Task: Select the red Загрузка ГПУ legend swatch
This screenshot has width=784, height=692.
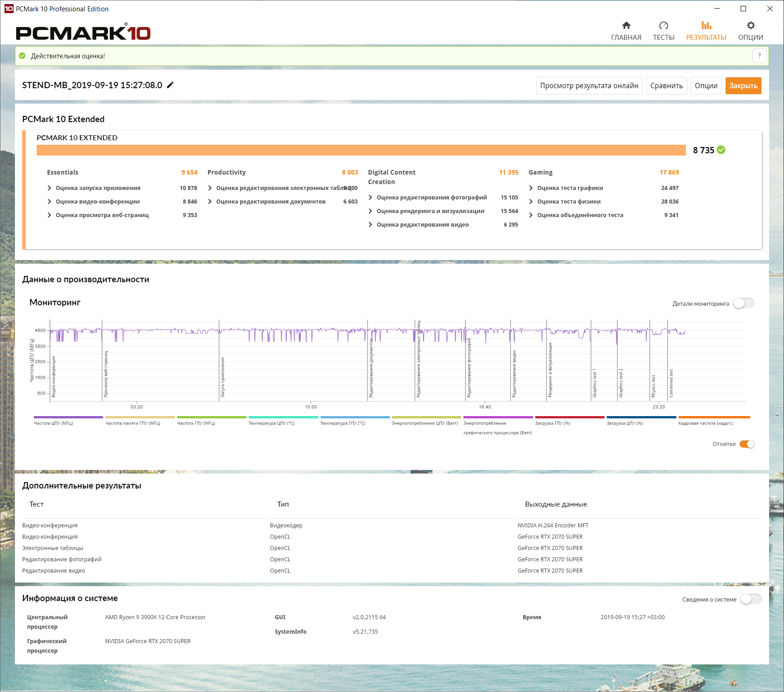Action: (x=569, y=417)
